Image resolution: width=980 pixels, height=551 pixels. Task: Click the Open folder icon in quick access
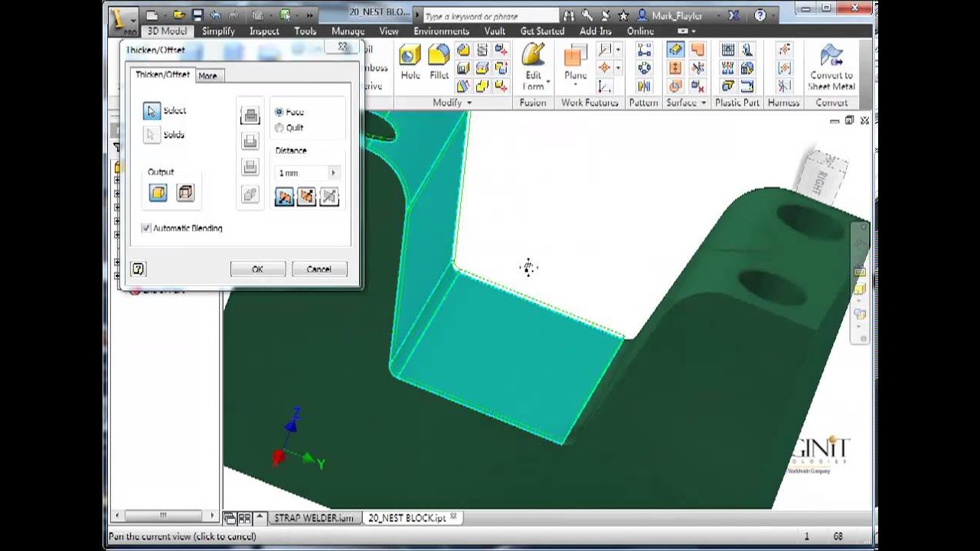pos(178,15)
